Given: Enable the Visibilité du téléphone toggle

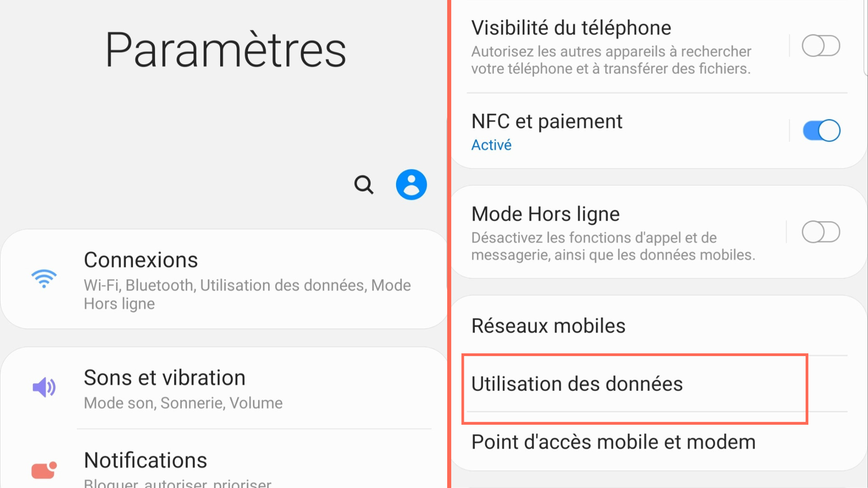Looking at the screenshot, I should point(821,45).
